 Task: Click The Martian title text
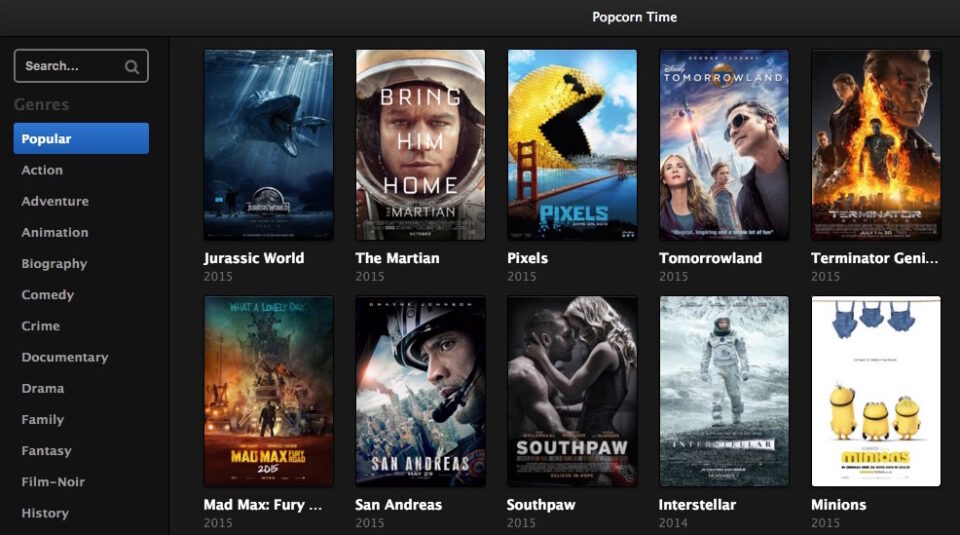tap(397, 258)
